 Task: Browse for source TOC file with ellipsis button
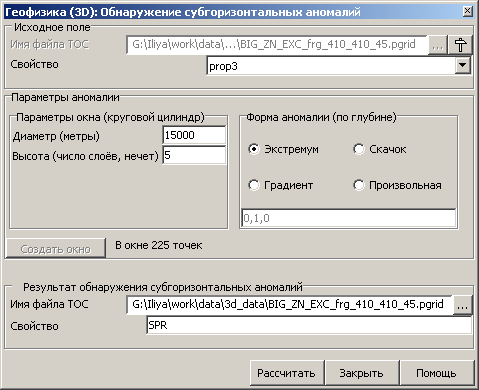(x=438, y=45)
